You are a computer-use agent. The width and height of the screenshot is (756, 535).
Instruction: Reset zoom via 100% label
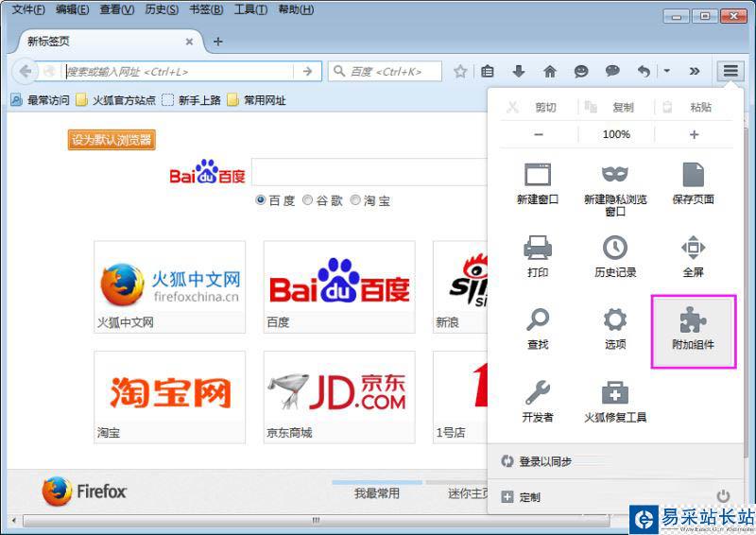(616, 134)
